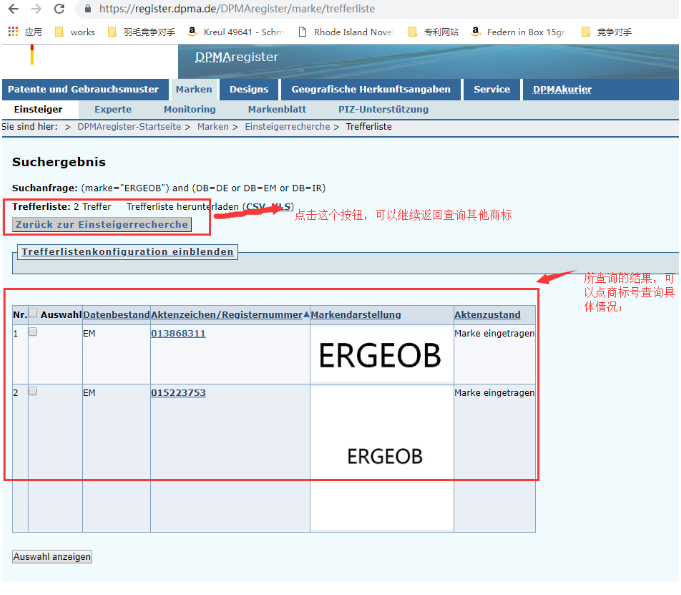Open the Service tab
The height and width of the screenshot is (595, 681).
coord(492,89)
